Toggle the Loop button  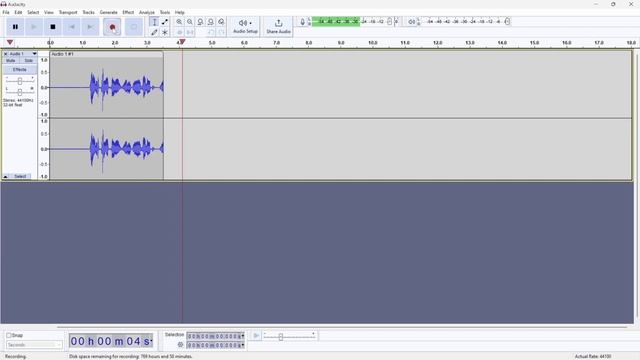[134, 27]
